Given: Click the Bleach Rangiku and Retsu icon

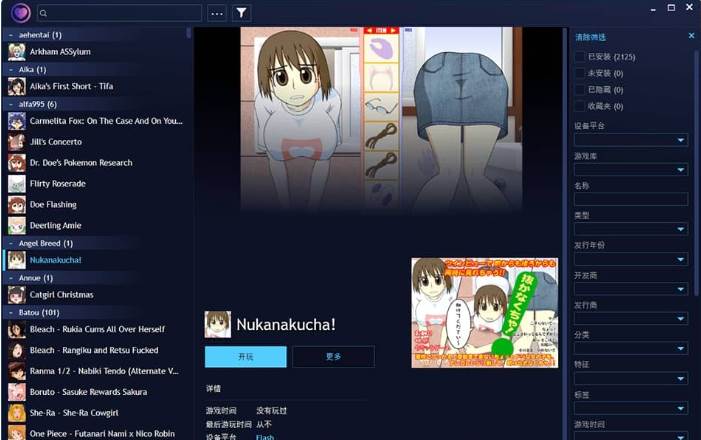Looking at the screenshot, I should click(17, 351).
